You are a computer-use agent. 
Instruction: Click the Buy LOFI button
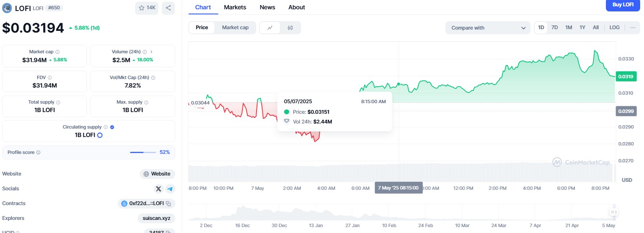[x=623, y=5]
